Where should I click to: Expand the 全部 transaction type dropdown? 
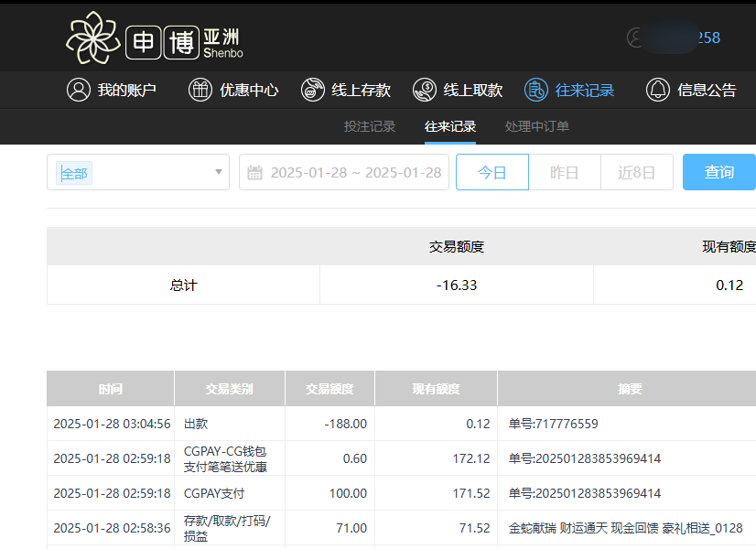[137, 172]
